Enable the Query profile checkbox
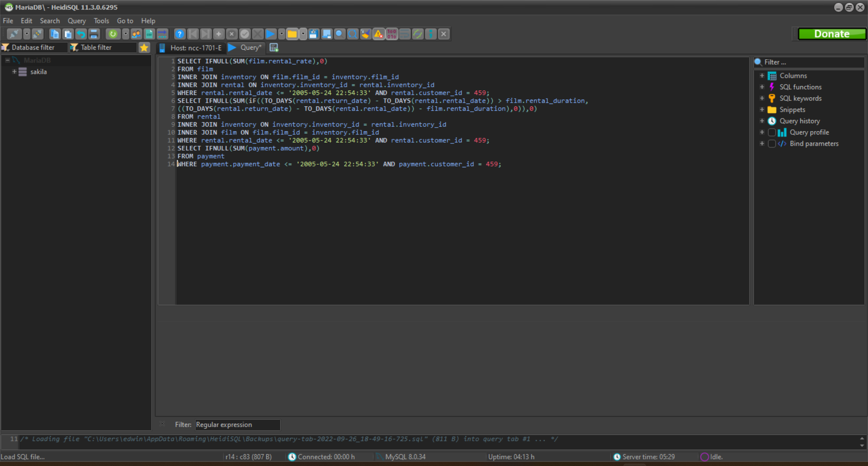This screenshot has height=466, width=868. (772, 132)
